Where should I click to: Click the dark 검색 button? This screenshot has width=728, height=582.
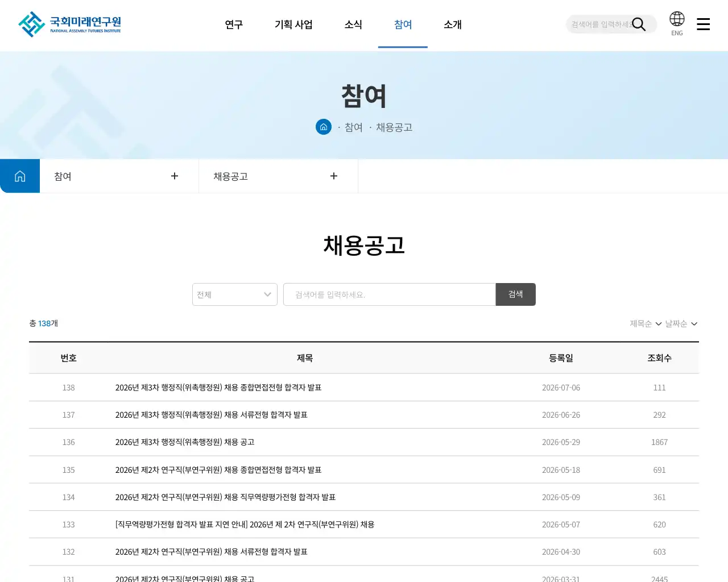pyautogui.click(x=516, y=294)
